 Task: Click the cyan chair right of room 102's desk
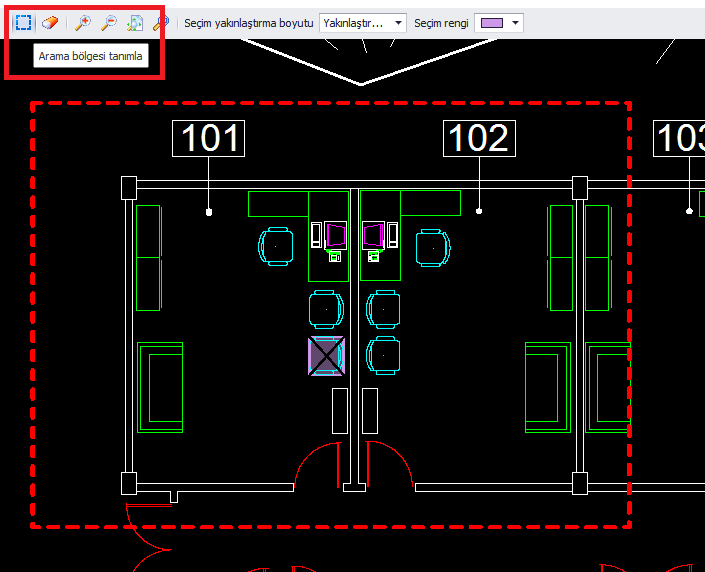click(x=432, y=245)
